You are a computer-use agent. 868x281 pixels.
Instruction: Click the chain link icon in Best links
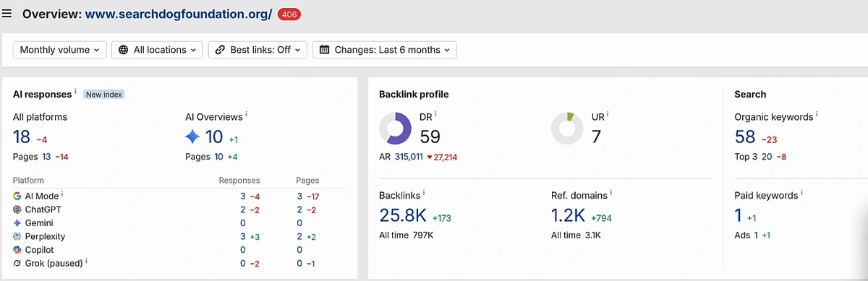click(220, 50)
